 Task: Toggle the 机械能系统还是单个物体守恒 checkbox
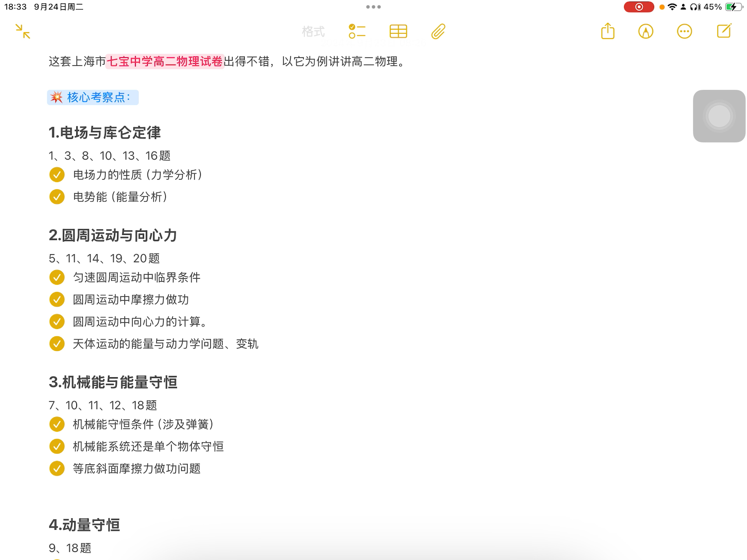coord(57,446)
